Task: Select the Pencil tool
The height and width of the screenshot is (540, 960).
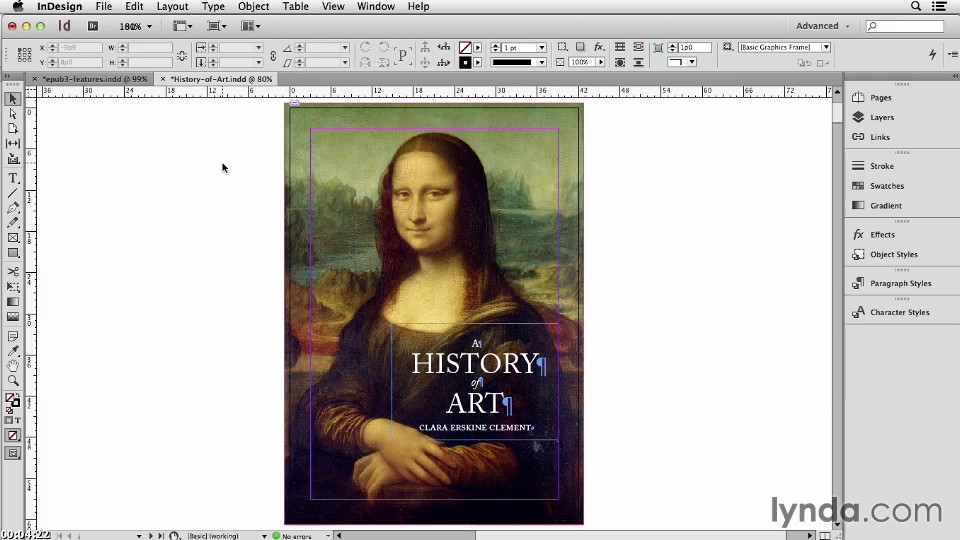Action: click(13, 223)
